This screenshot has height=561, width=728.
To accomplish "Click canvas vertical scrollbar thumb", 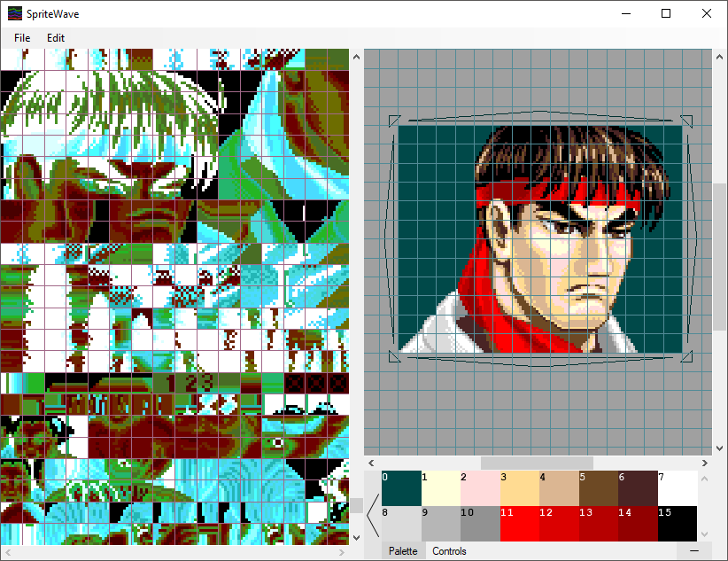I will pyautogui.click(x=720, y=257).
